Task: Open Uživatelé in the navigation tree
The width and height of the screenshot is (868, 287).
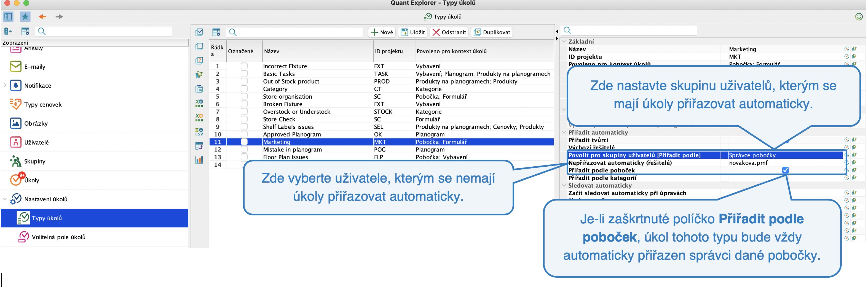Action: tap(36, 142)
